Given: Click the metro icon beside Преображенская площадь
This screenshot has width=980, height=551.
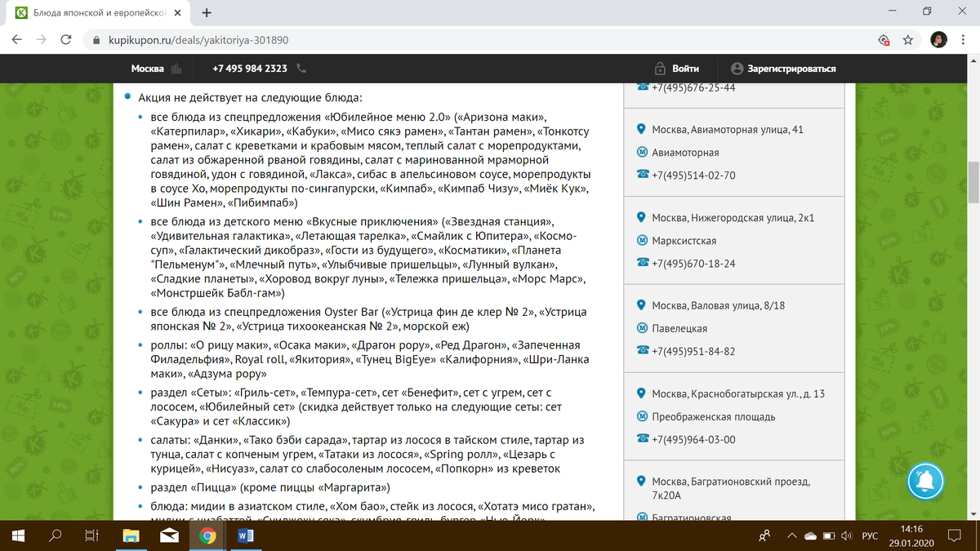Looking at the screenshot, I should (x=642, y=417).
